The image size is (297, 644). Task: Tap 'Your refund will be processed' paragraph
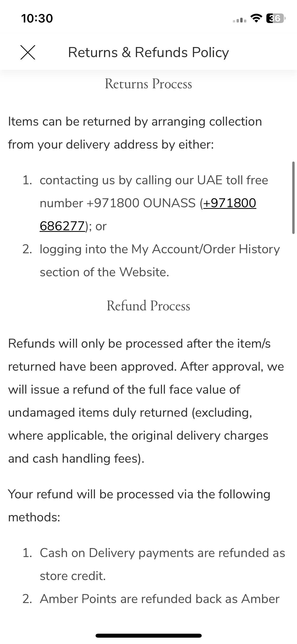(x=139, y=505)
